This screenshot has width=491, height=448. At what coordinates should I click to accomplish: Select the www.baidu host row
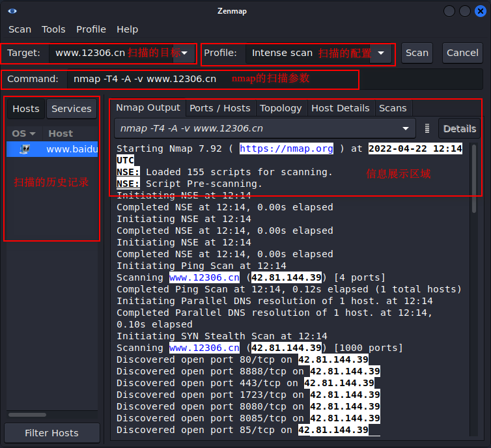tap(52, 149)
